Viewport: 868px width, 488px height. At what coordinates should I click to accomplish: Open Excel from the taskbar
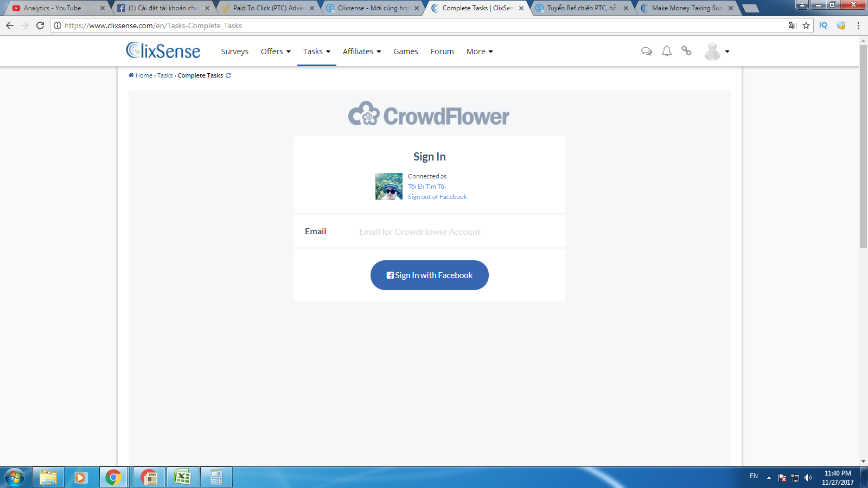183,477
